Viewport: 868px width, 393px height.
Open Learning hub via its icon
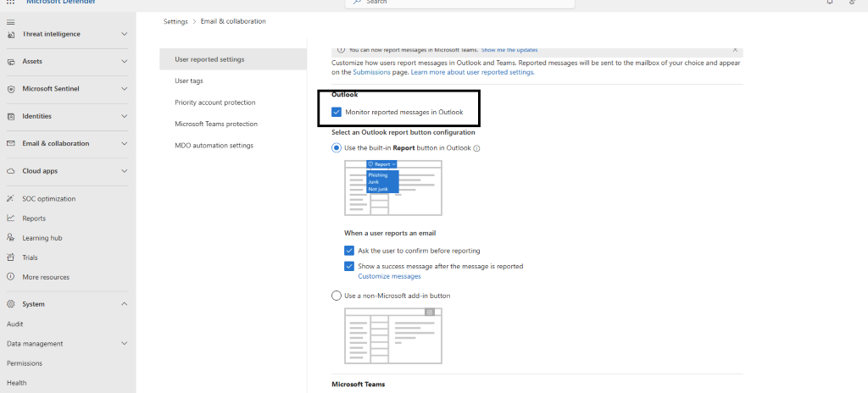pos(10,237)
